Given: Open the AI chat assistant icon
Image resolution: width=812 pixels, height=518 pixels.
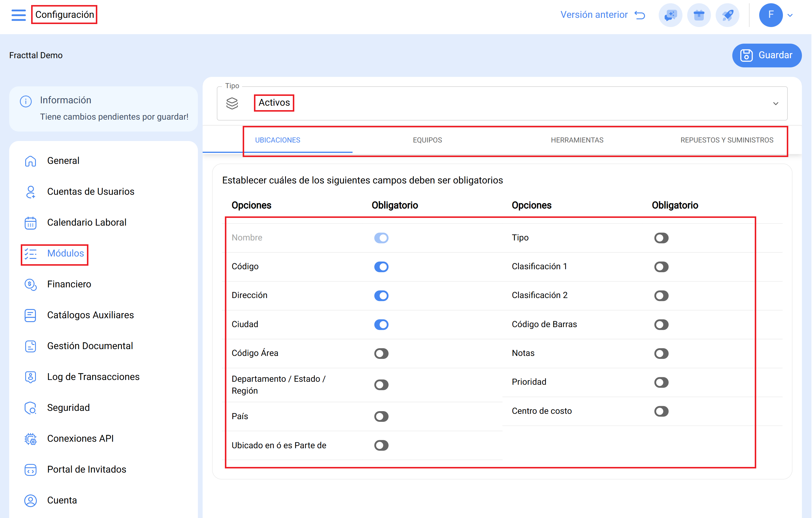Looking at the screenshot, I should click(670, 15).
